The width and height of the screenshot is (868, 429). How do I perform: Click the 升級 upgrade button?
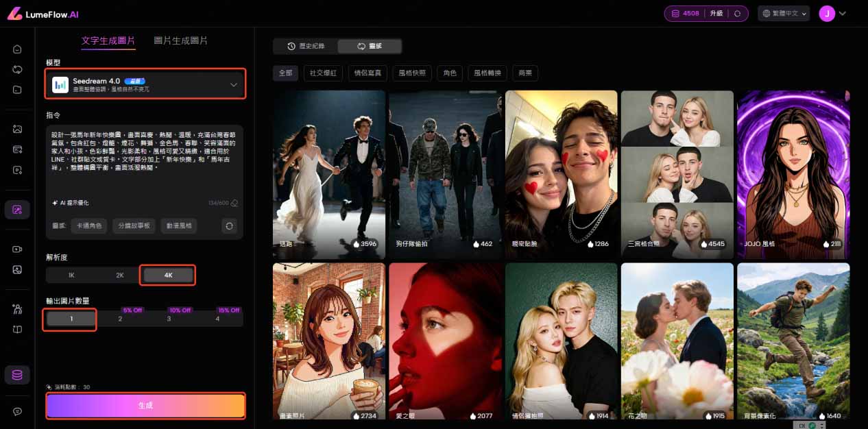pos(716,13)
